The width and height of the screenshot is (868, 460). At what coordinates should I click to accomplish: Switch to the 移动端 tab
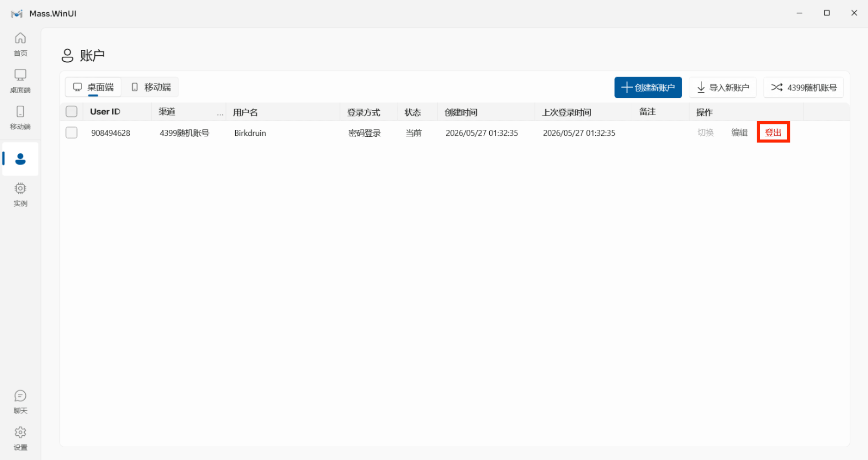click(151, 87)
